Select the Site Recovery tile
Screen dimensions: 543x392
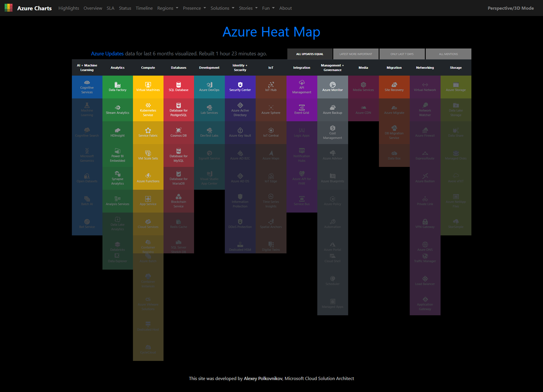coord(394,87)
